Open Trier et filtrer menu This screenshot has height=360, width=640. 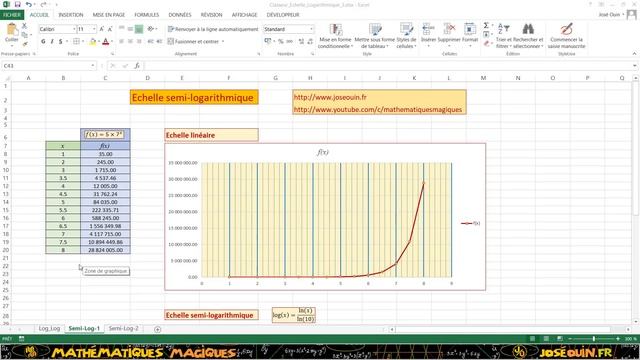pyautogui.click(x=504, y=36)
